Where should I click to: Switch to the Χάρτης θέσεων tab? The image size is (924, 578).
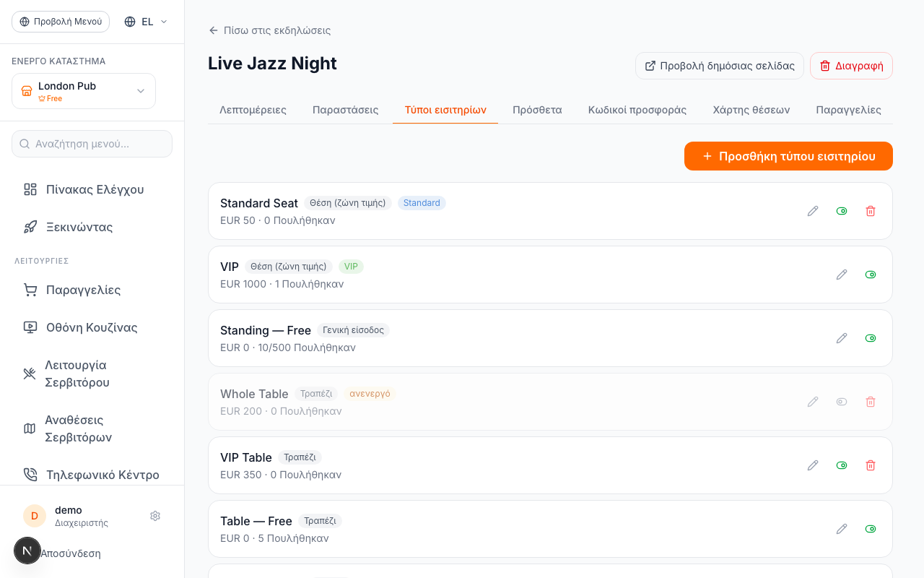point(751,110)
